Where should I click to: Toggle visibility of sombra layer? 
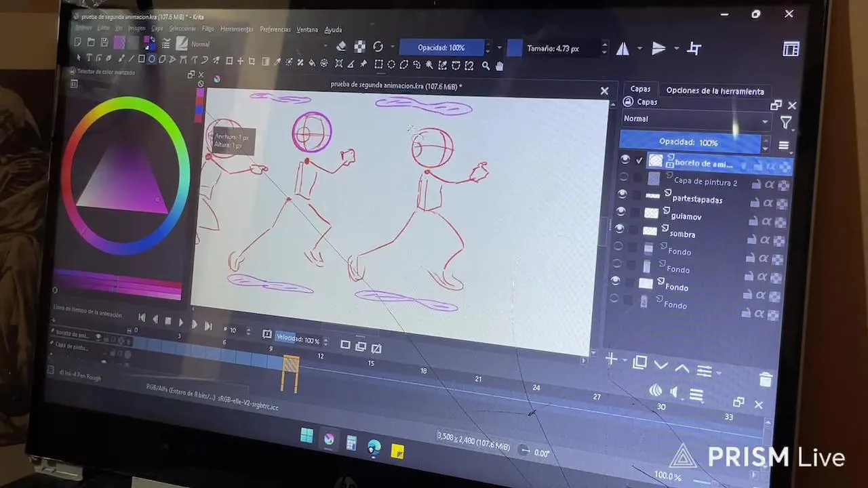click(x=620, y=229)
